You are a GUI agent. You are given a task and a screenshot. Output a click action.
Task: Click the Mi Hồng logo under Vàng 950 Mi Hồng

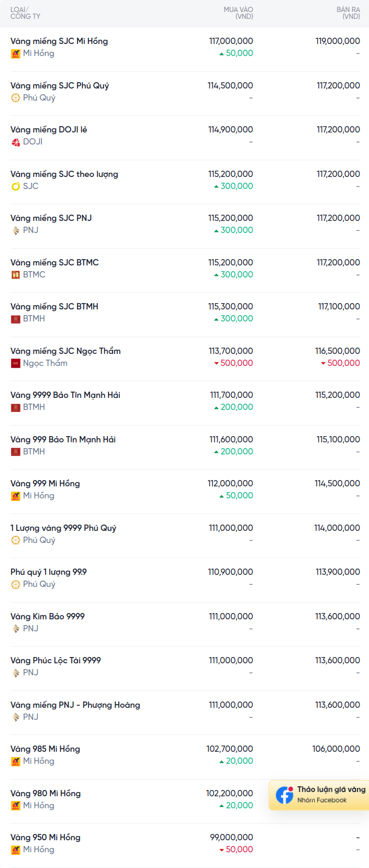click(16, 850)
